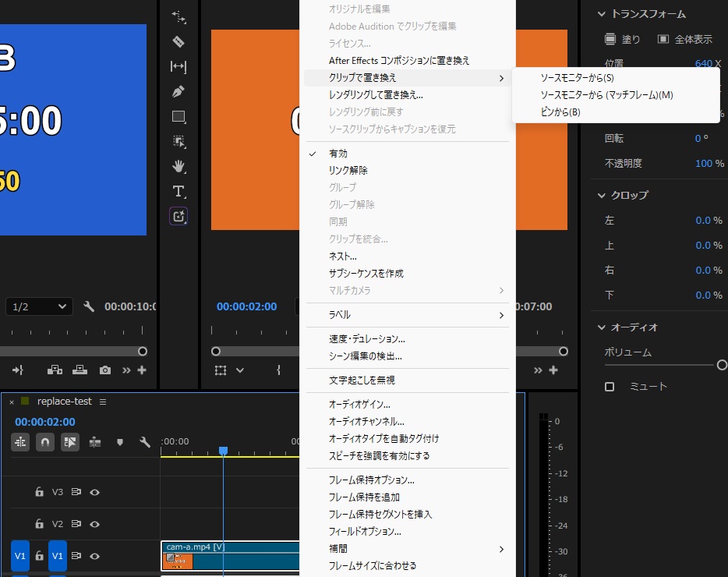
Task: Click timeline timecode 00:00:02:00
Action: (45, 422)
